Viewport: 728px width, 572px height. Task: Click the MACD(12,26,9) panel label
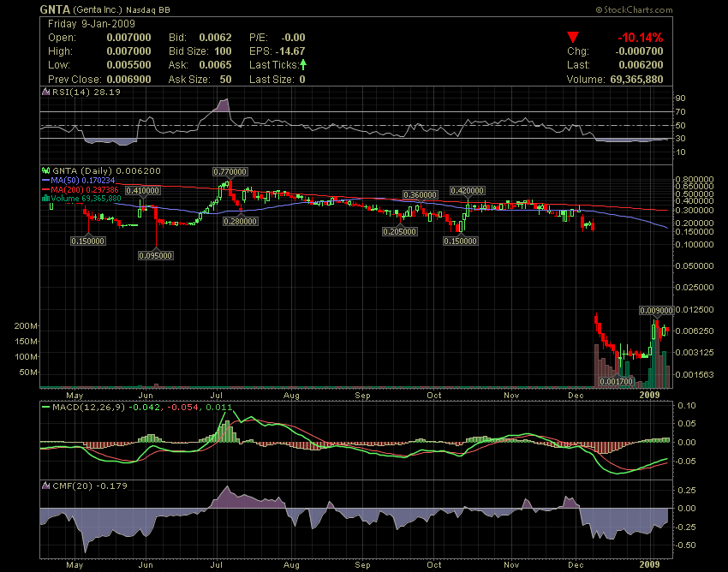pyautogui.click(x=89, y=408)
